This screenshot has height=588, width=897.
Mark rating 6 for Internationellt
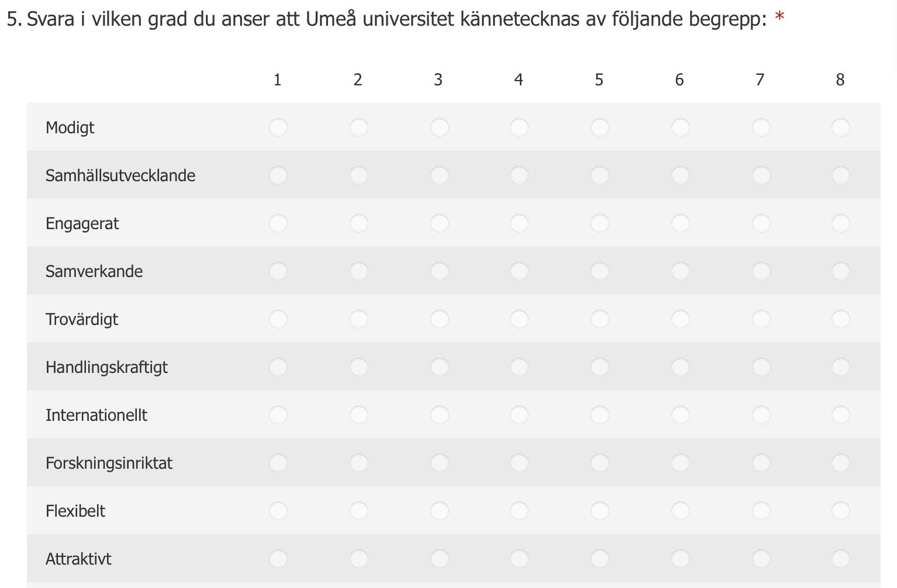[x=680, y=415]
